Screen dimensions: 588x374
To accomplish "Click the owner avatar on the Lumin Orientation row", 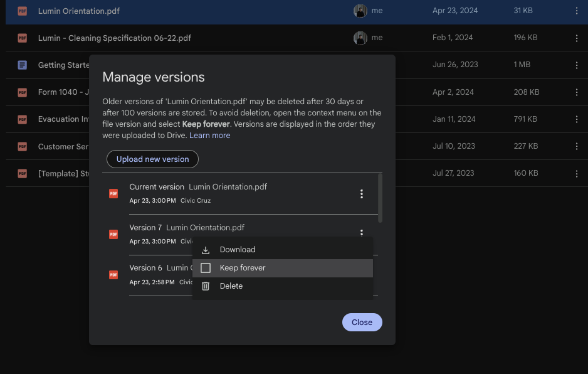I will tap(360, 11).
